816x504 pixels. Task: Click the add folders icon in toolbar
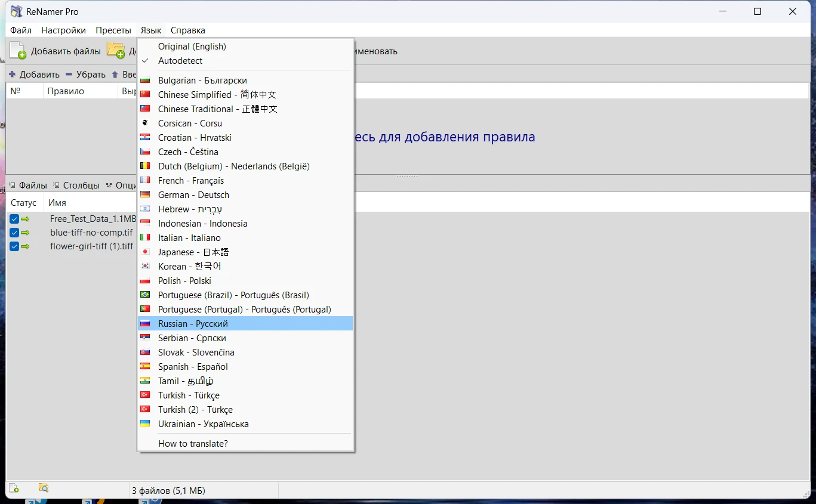pyautogui.click(x=116, y=50)
